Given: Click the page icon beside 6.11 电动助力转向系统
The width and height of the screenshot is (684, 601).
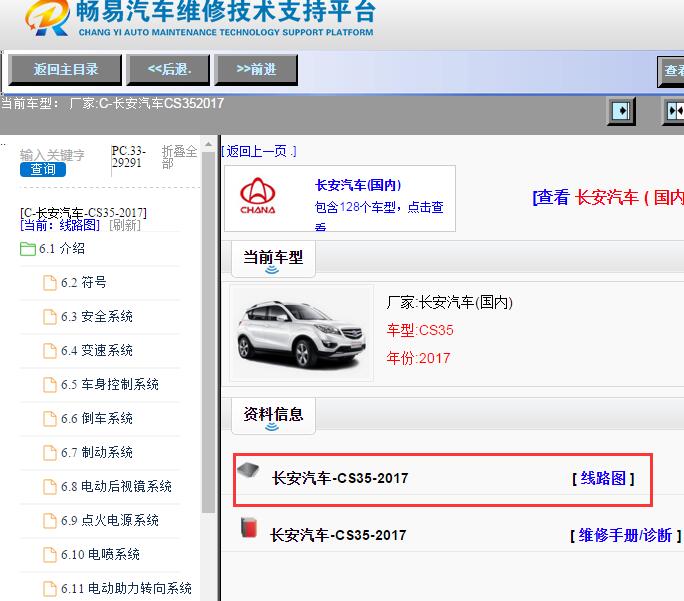Looking at the screenshot, I should (x=50, y=589).
